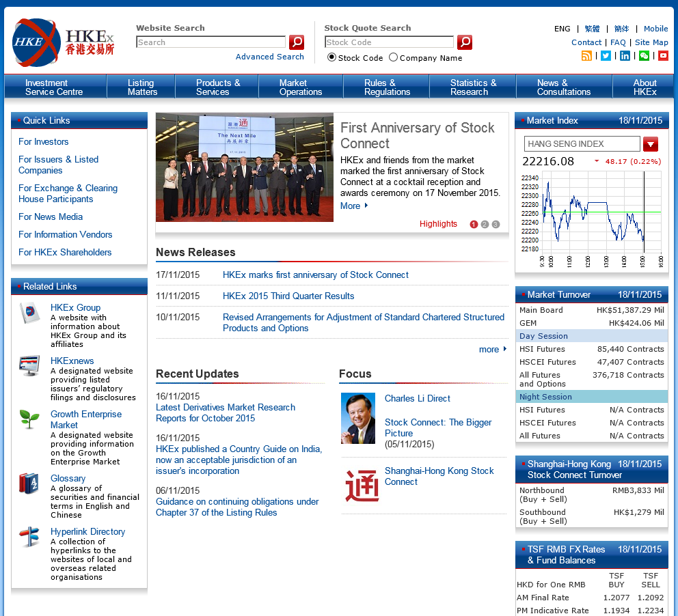The width and height of the screenshot is (678, 616).
Task: Click the HKExnews monitor icon
Action: pos(29,365)
